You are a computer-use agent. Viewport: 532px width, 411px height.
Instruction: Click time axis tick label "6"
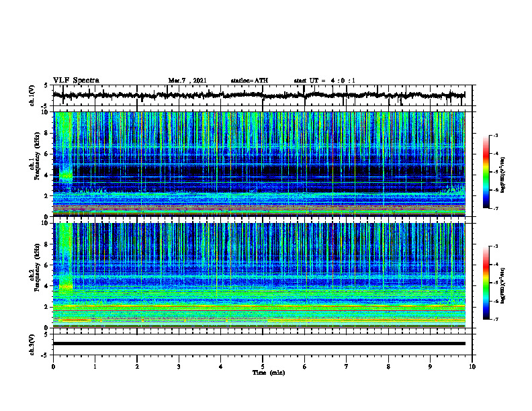pyautogui.click(x=304, y=367)
